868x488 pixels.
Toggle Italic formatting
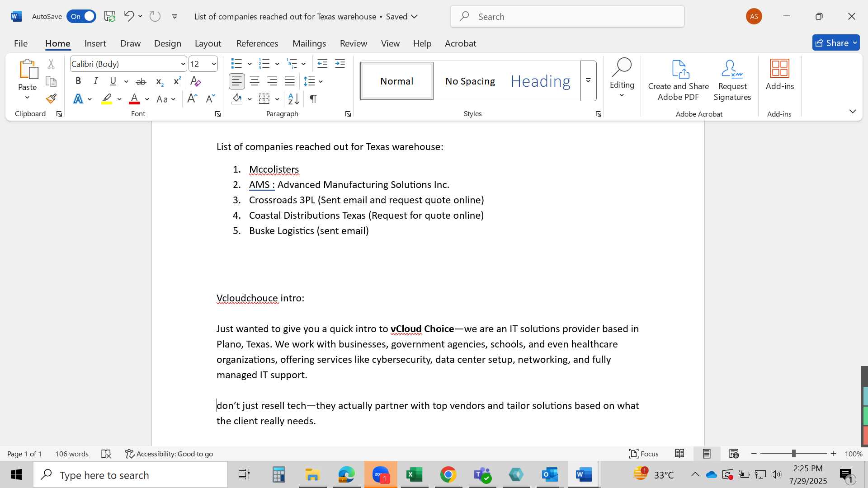[96, 81]
